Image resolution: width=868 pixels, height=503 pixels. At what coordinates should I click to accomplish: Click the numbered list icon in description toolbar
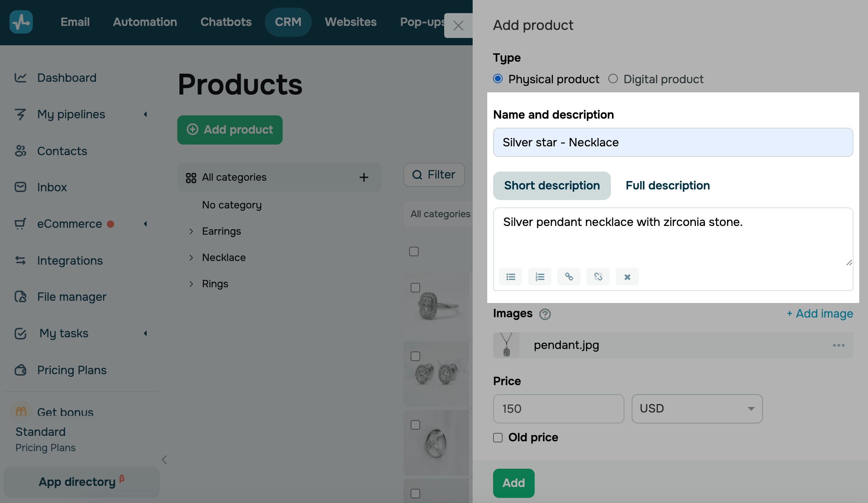540,277
